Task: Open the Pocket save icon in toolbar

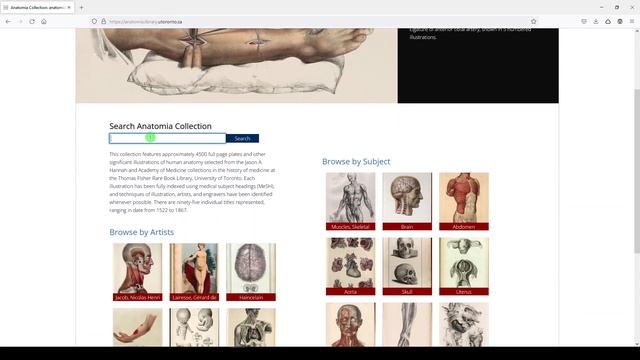Action: pyautogui.click(x=584, y=21)
